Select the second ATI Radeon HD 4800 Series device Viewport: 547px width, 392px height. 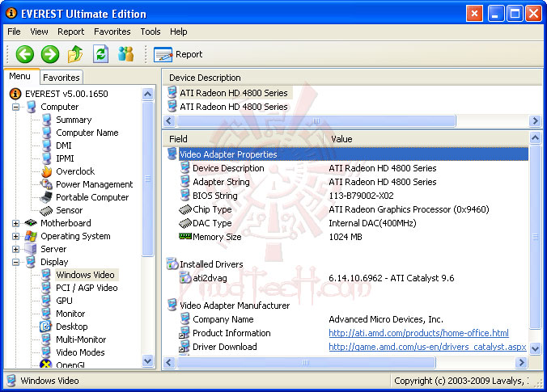click(x=233, y=107)
